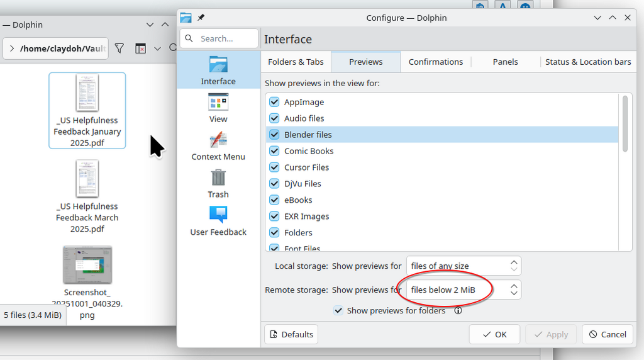Open the User Feedback settings page
Screen dimensions: 644x360
pos(218,221)
